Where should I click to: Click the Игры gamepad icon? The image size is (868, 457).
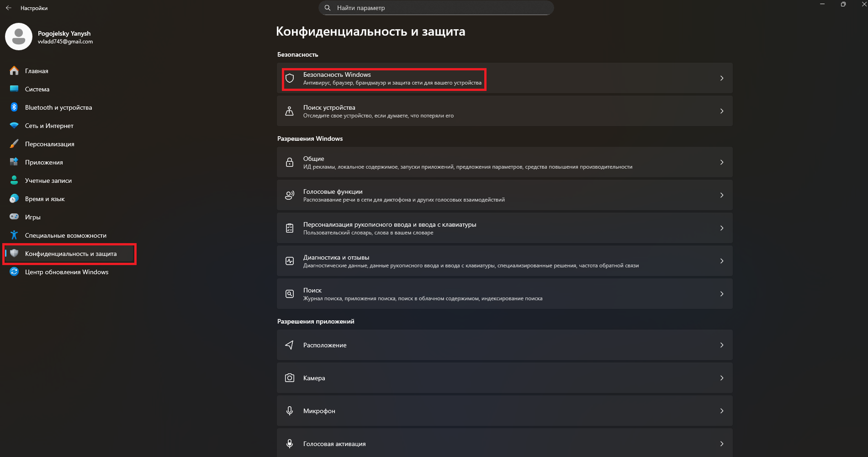pyautogui.click(x=14, y=217)
